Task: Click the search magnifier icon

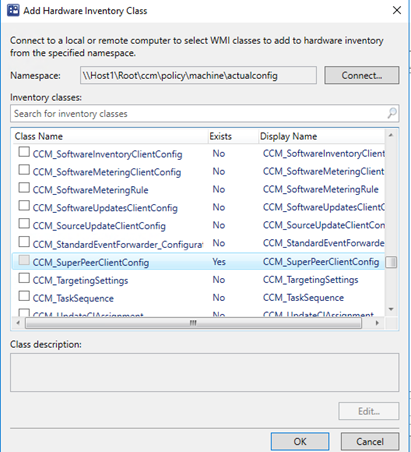Action: tap(392, 113)
